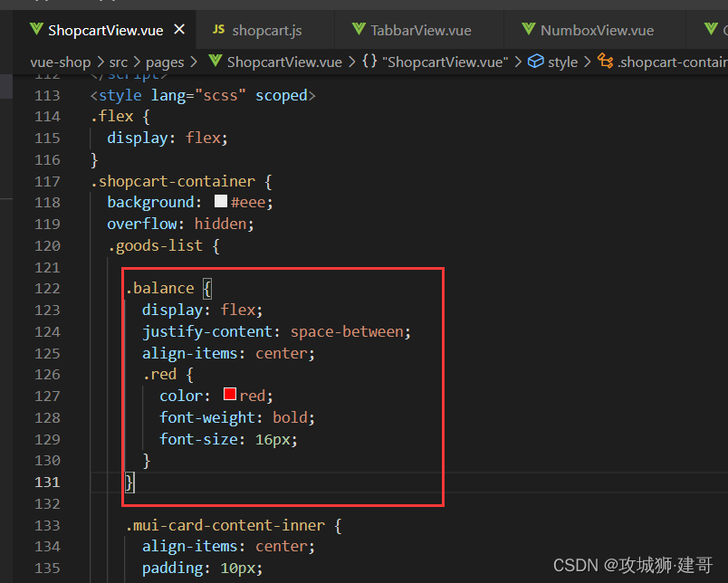The height and width of the screenshot is (583, 728).
Task: Click line number 117 in gutter
Action: point(47,181)
